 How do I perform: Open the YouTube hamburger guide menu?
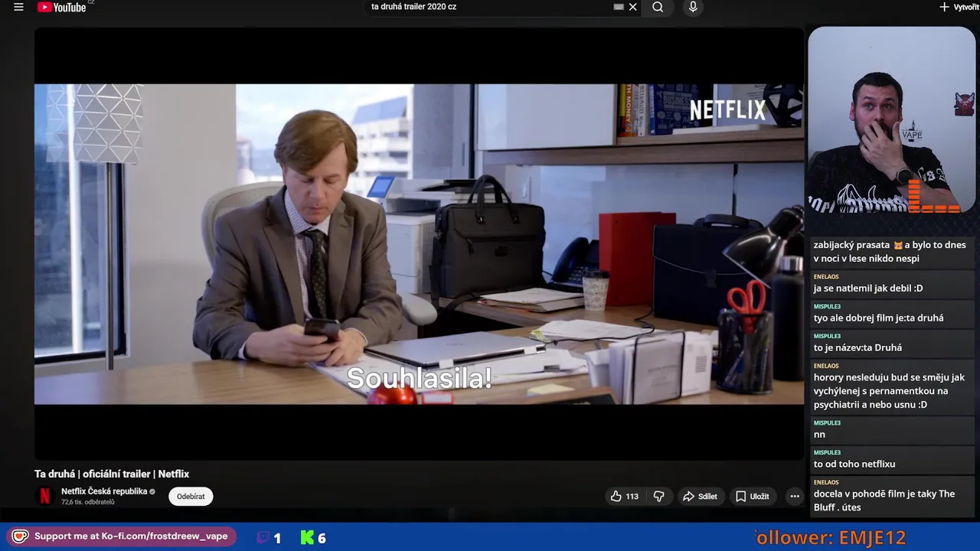point(18,7)
